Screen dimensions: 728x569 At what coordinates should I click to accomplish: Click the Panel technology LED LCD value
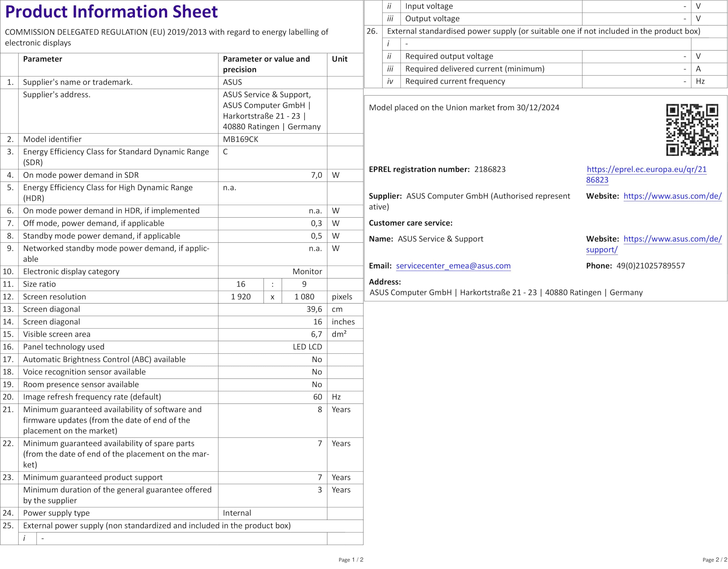(307, 347)
